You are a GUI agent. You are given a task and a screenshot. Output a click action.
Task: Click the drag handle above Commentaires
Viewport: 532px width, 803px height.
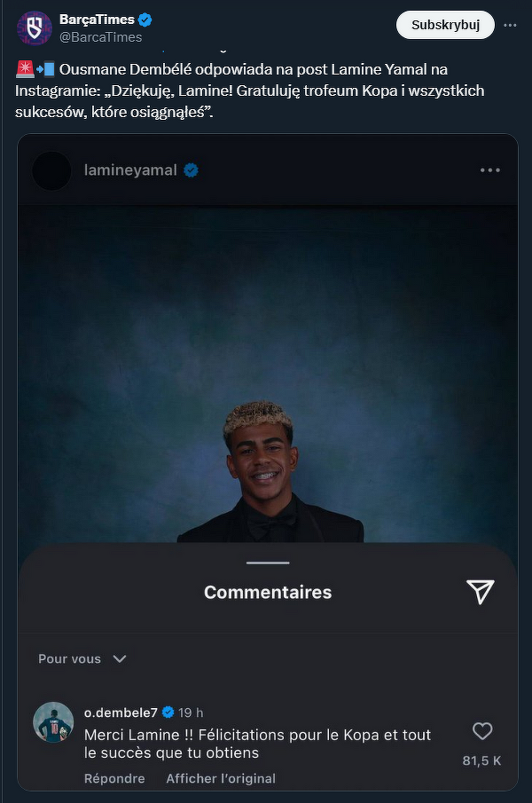click(x=268, y=563)
